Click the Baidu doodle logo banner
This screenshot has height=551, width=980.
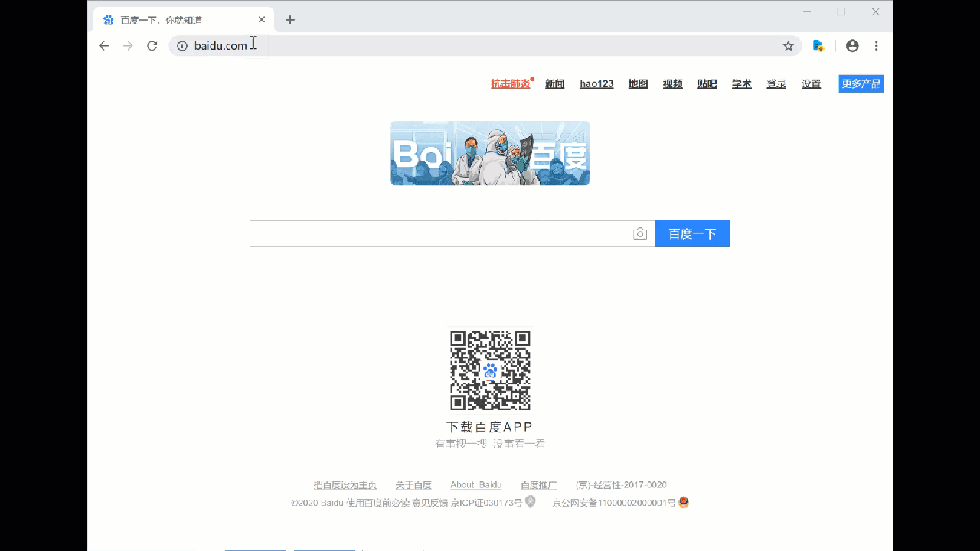click(490, 153)
